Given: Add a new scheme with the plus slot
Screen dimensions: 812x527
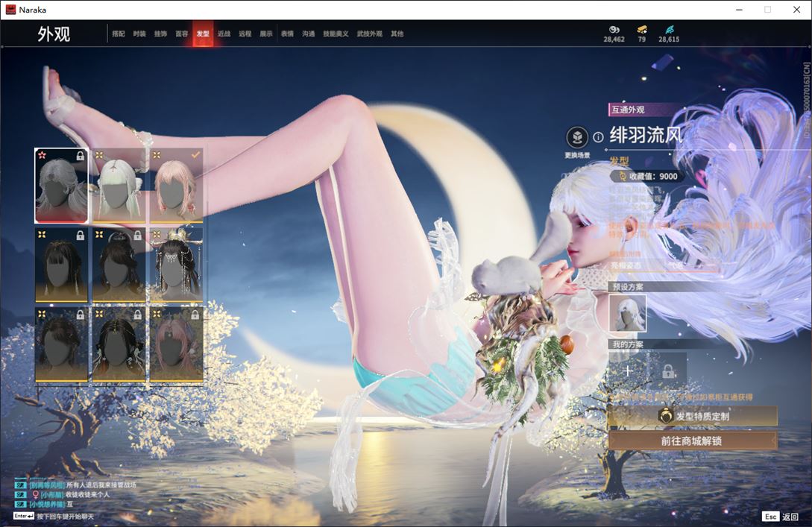Looking at the screenshot, I should [x=628, y=370].
